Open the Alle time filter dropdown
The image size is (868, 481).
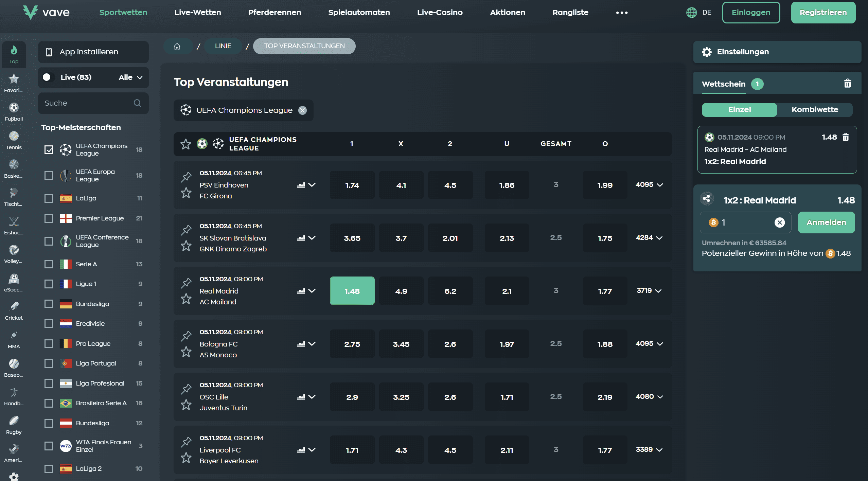point(131,77)
